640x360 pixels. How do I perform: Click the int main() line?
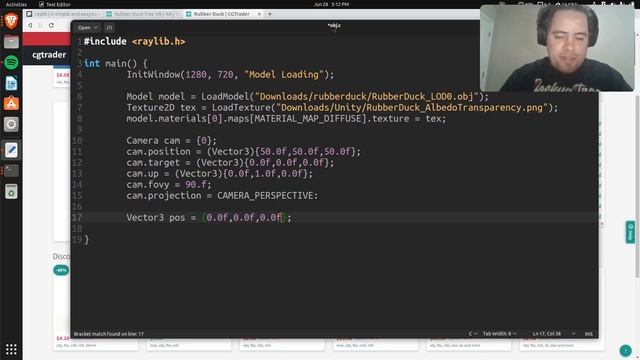tap(116, 64)
